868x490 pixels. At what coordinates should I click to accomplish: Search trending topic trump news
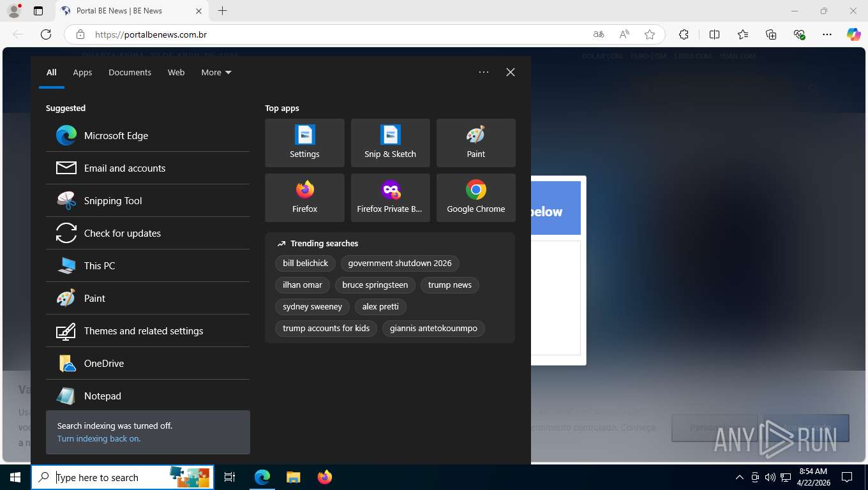(x=450, y=285)
